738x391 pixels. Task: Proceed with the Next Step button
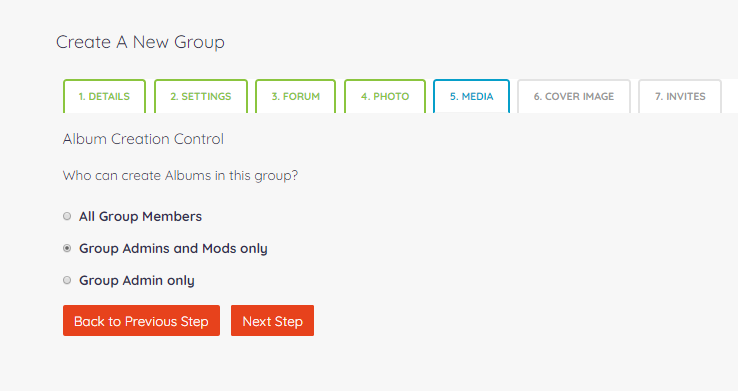[x=273, y=320]
